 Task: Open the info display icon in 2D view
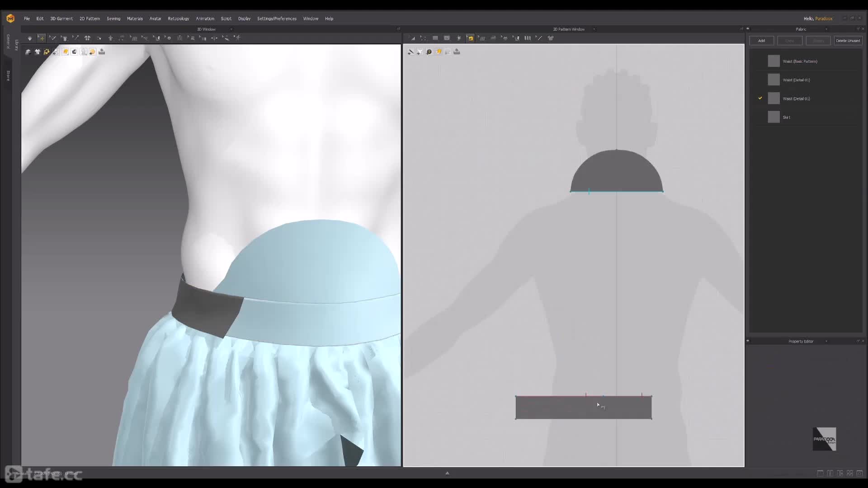click(429, 52)
